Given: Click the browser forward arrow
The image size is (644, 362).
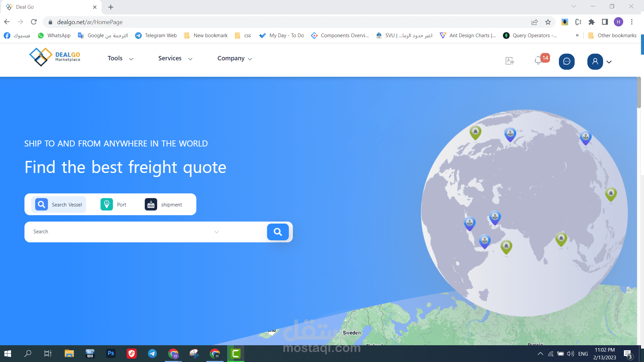Looking at the screenshot, I should (20, 22).
